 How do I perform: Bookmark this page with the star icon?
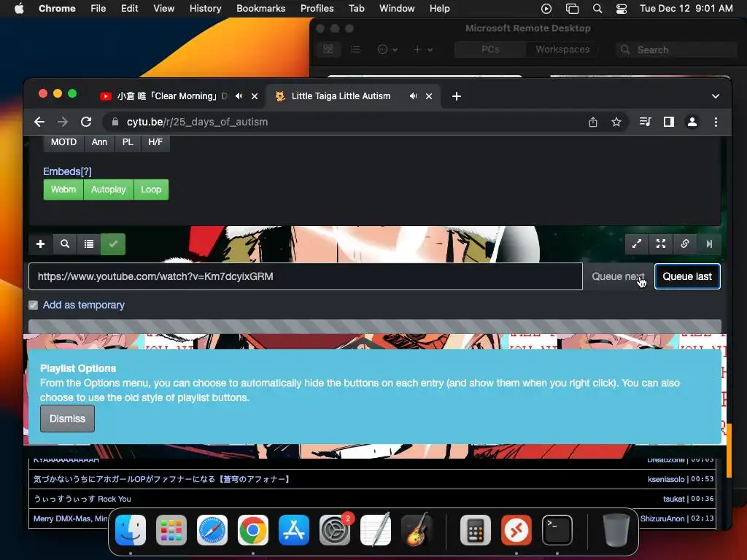[x=616, y=122]
